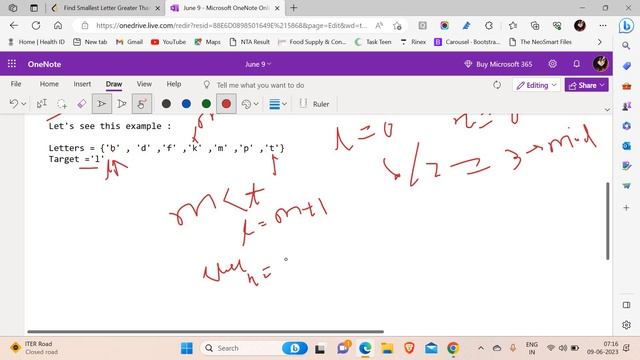Screen dimensions: 640x360
Task: Click the taskbar Search box
Action: 254,348
